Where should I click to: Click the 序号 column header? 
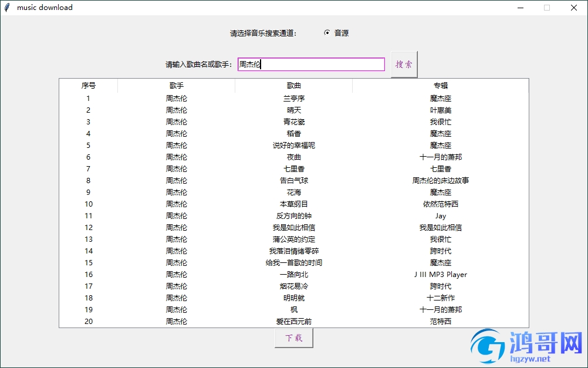pos(89,86)
